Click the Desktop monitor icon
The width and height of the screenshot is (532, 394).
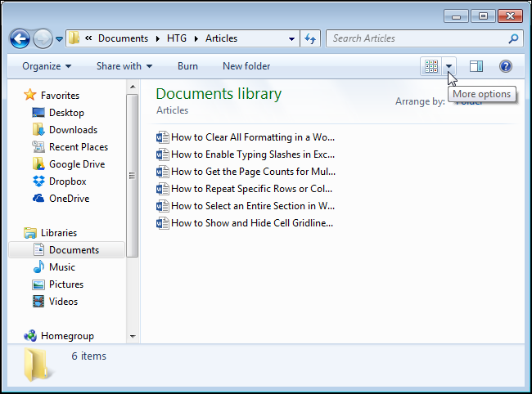38,113
